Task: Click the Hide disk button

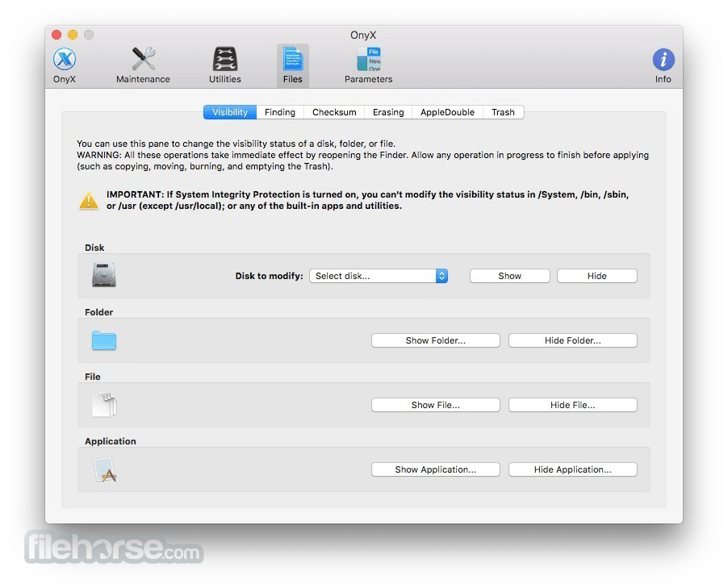Action: [x=597, y=276]
